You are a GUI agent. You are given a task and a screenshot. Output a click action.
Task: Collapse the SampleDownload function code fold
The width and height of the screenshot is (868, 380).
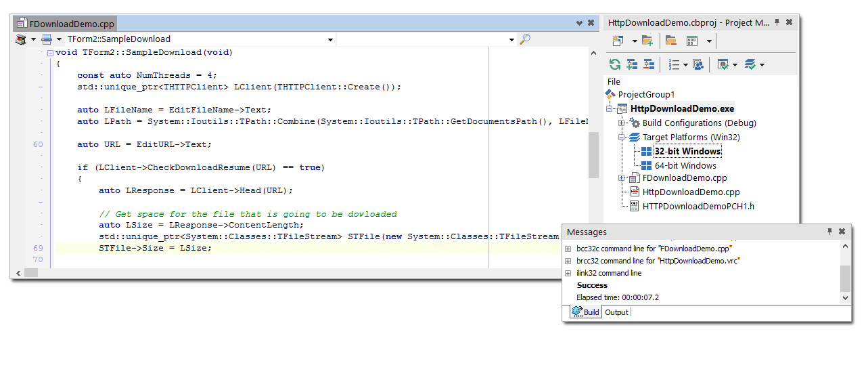(50, 52)
